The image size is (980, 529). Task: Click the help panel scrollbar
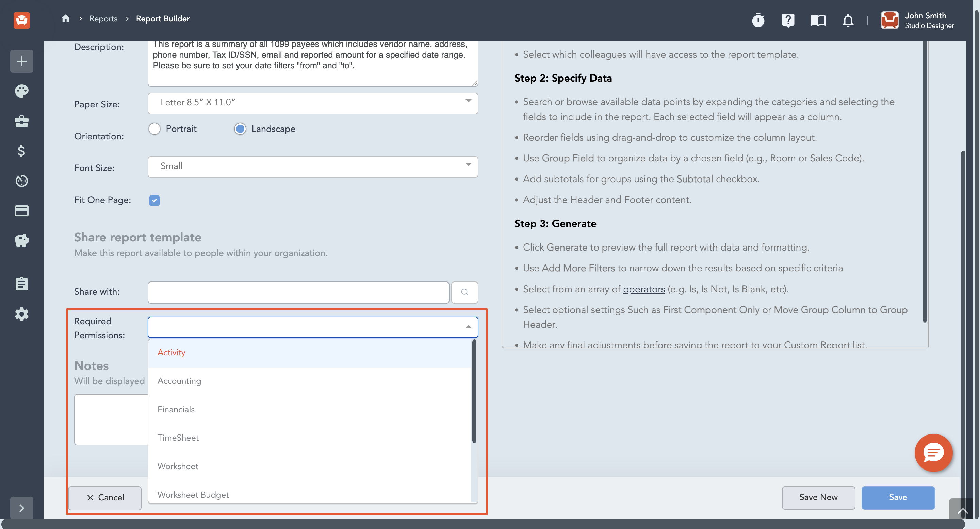[925, 182]
